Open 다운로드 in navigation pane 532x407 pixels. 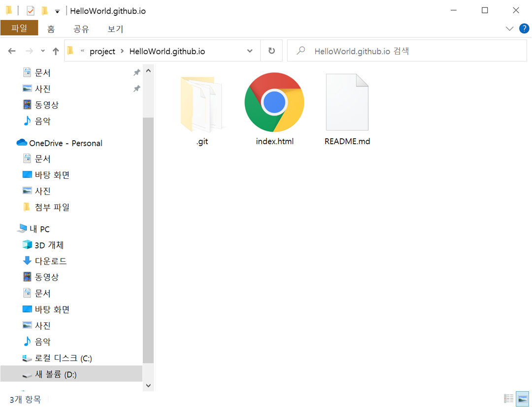pyautogui.click(x=51, y=261)
